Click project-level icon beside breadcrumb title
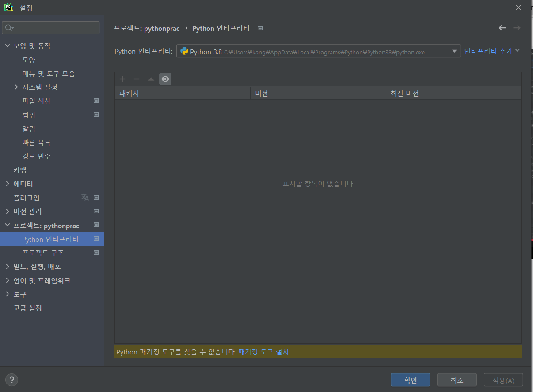The width and height of the screenshot is (533, 392). (260, 28)
